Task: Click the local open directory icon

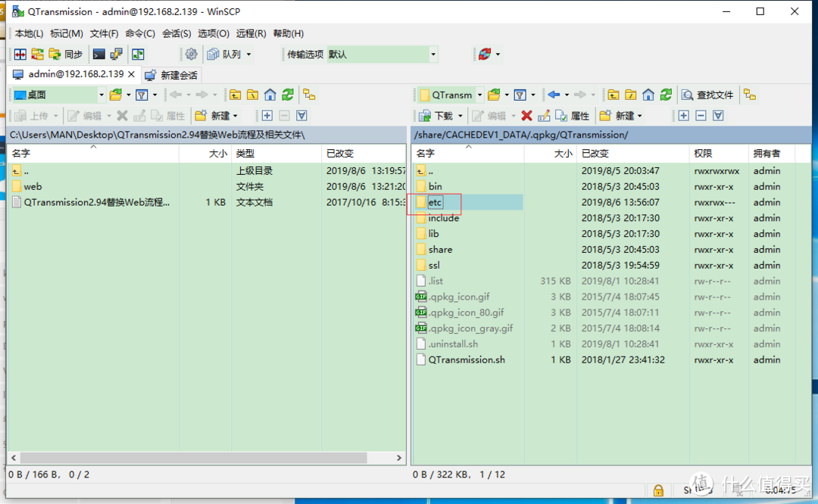Action: click(116, 95)
